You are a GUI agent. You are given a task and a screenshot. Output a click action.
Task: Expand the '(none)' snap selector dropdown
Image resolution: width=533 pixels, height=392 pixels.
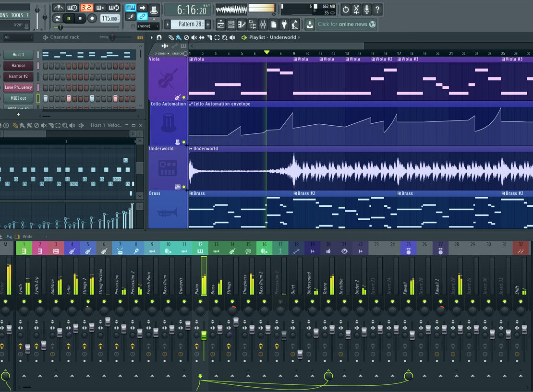[146, 26]
